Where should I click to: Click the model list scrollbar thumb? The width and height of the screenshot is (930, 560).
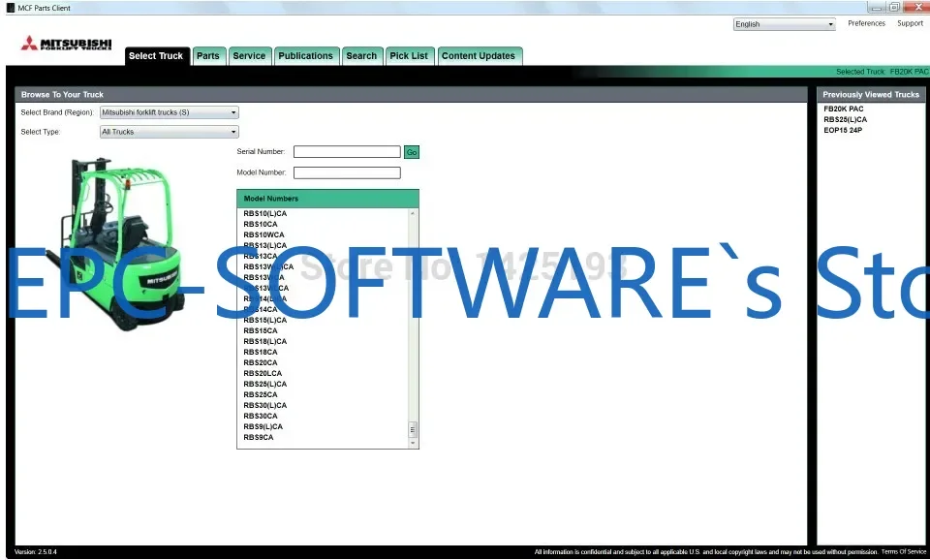[413, 429]
